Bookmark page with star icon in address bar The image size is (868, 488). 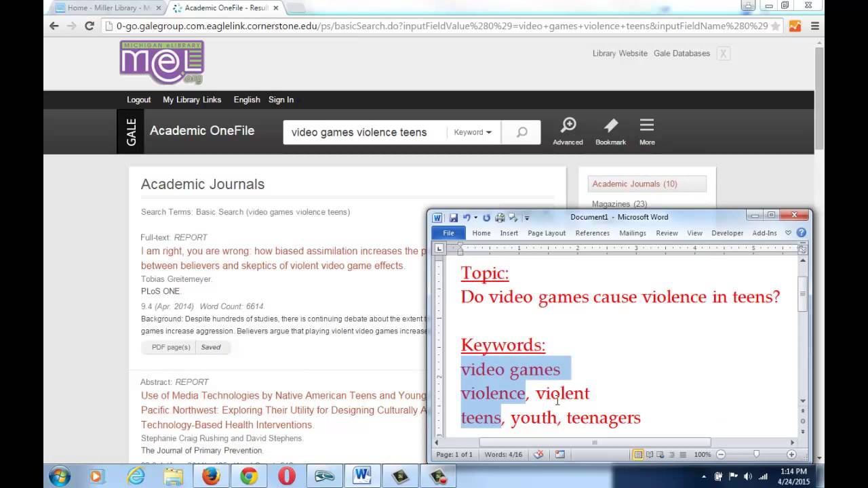(x=775, y=26)
